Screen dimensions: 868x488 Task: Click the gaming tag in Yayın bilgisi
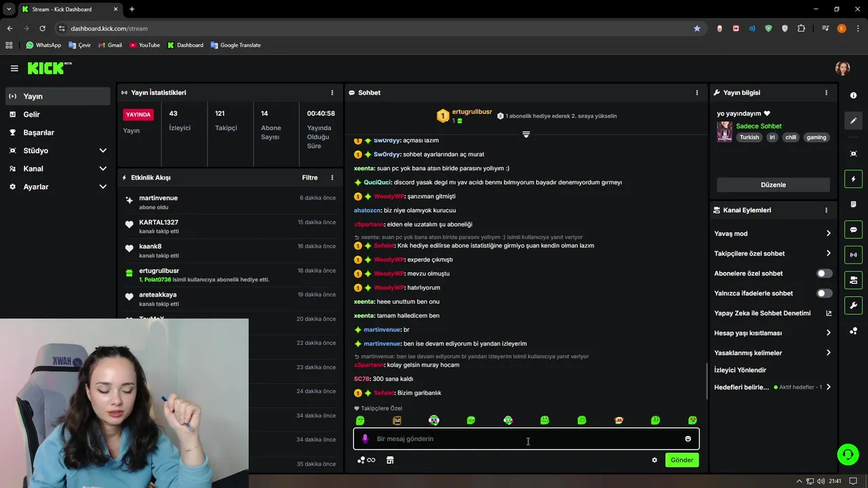coord(816,137)
